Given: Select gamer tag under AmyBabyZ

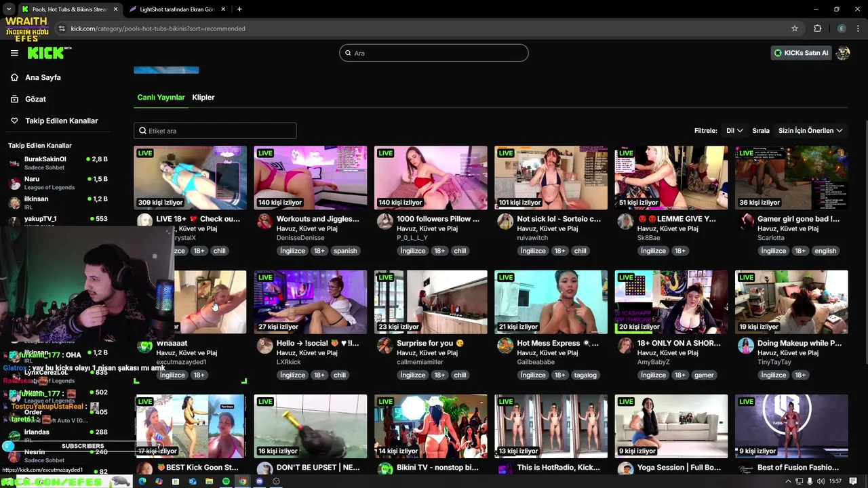Looking at the screenshot, I should [704, 375].
